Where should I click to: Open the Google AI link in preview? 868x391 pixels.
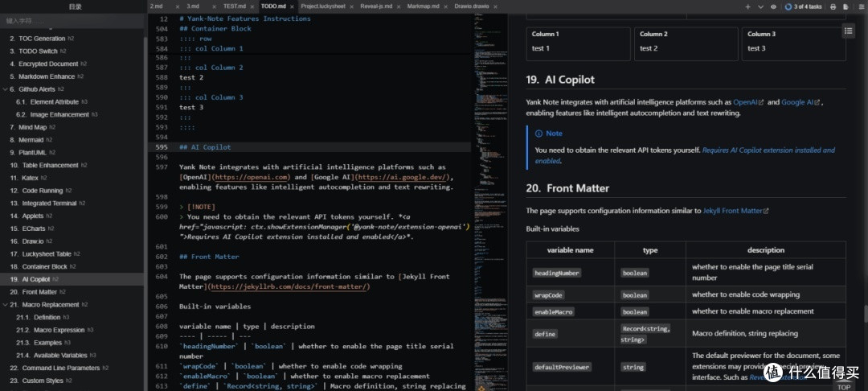click(x=800, y=102)
